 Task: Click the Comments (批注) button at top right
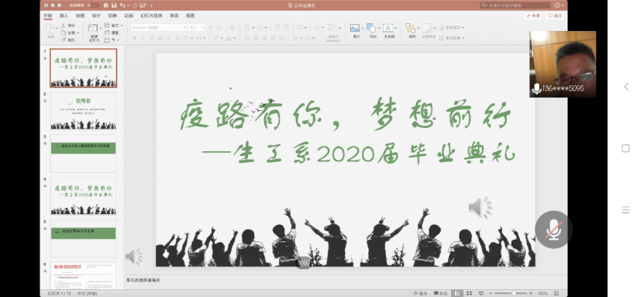tap(555, 16)
